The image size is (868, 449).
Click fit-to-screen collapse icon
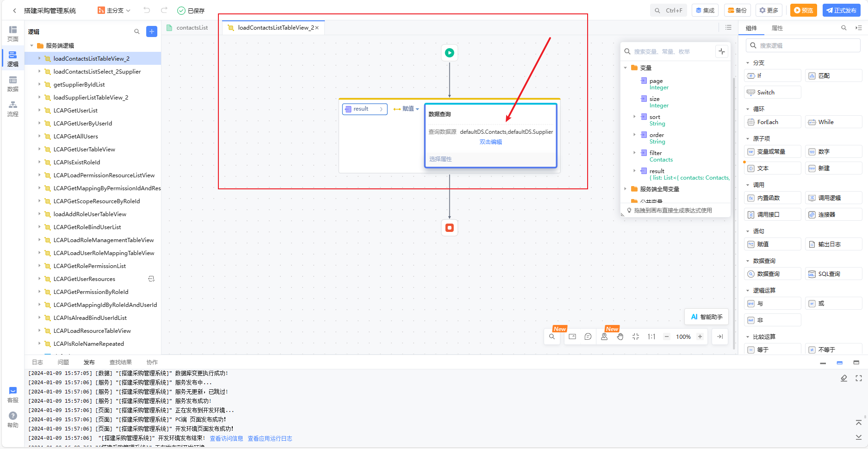[636, 337]
